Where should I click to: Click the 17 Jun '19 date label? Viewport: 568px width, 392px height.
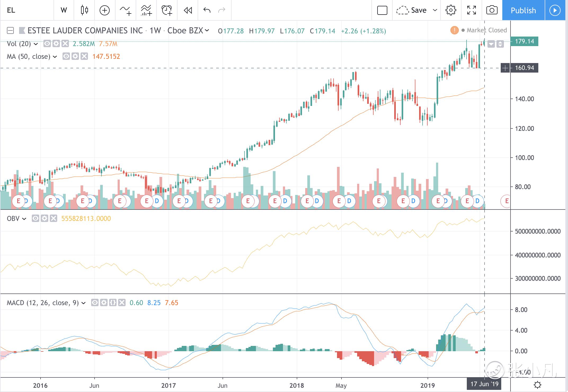click(484, 384)
